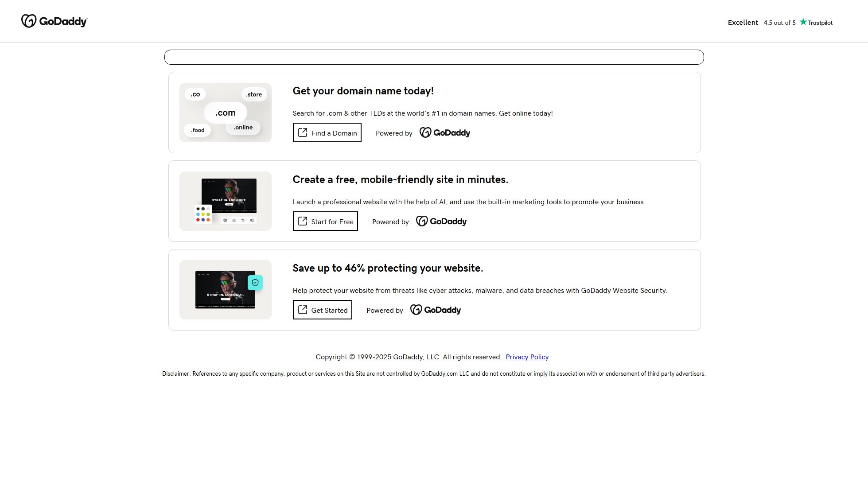Click the teal shield icon on the security thumbnail

(255, 282)
